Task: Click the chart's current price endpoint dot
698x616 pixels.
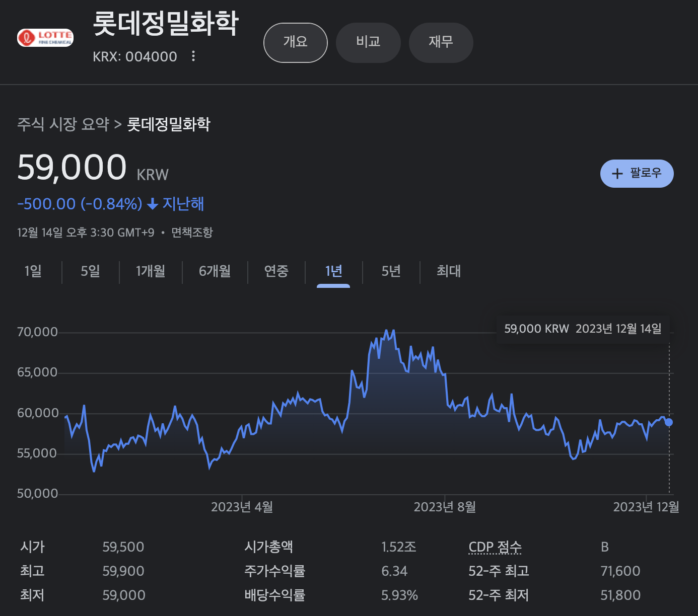Action: (x=669, y=422)
